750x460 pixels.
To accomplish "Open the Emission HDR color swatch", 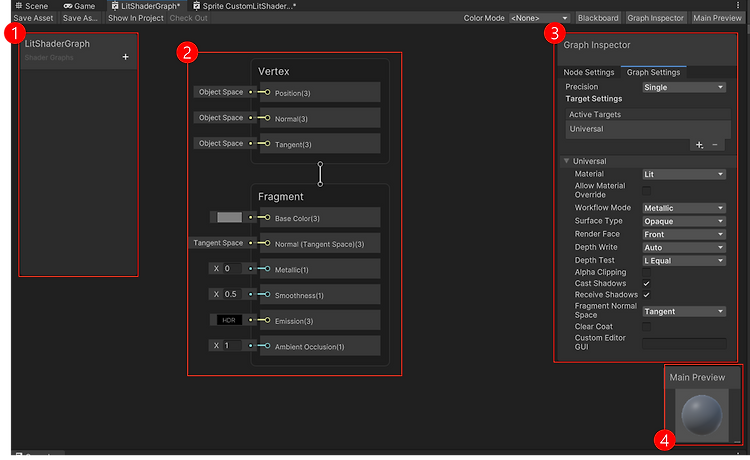I will coord(229,320).
